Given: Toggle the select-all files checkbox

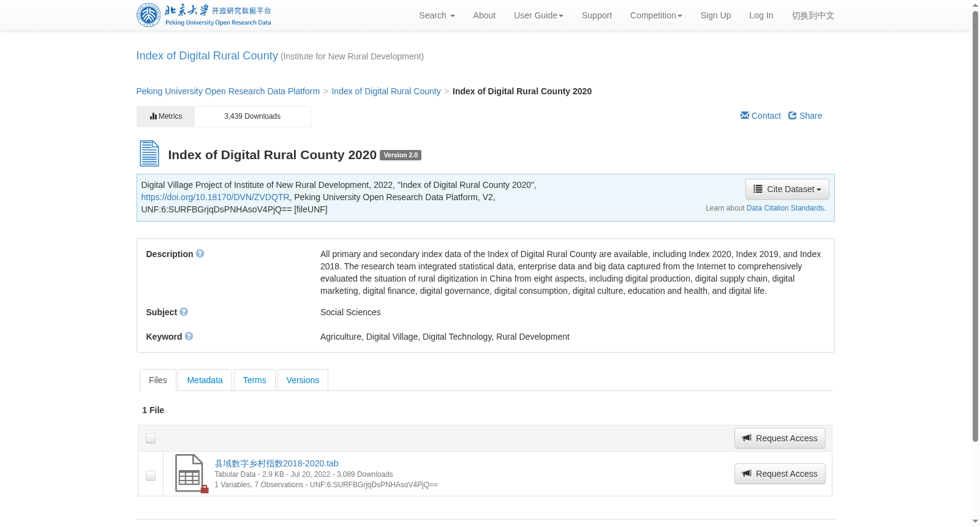Looking at the screenshot, I should [151, 438].
